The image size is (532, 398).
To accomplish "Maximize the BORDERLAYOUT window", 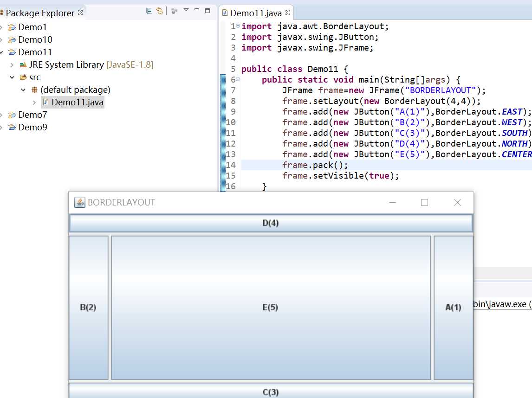I will [424, 202].
